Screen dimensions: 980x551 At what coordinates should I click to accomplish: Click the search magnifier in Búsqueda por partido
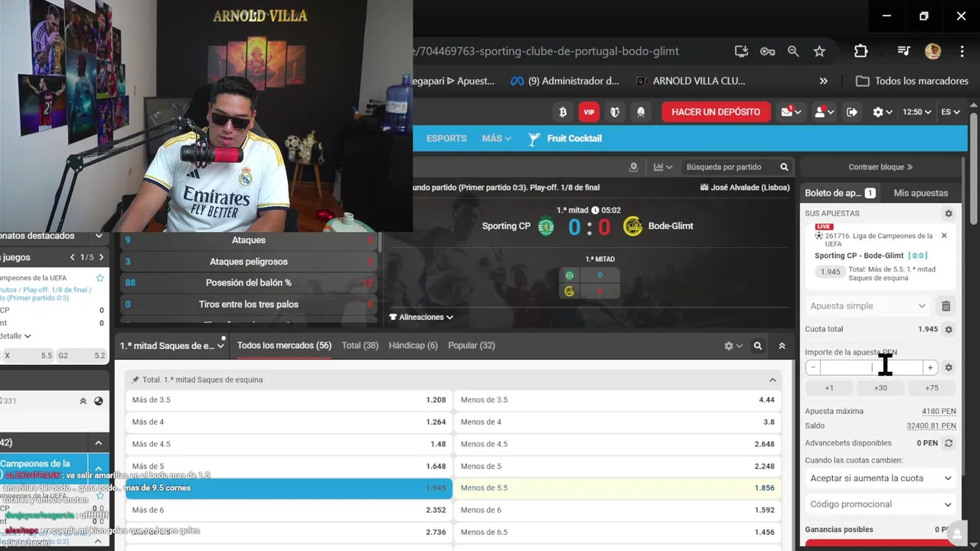tap(784, 167)
